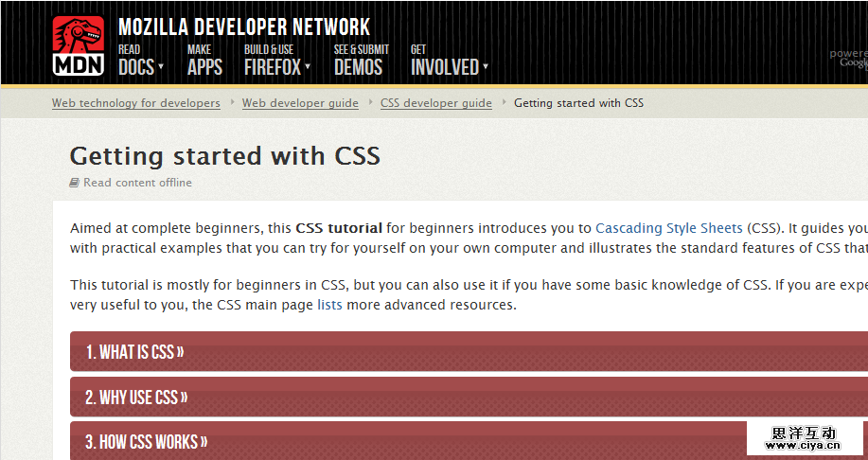Open the Demos menu item
Image resolution: width=868 pixels, height=460 pixels.
click(359, 66)
